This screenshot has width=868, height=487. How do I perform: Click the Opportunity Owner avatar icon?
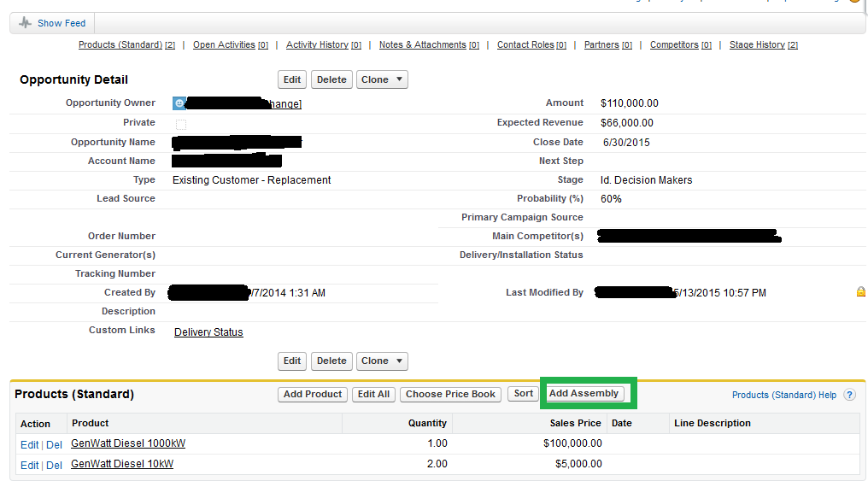click(x=179, y=103)
